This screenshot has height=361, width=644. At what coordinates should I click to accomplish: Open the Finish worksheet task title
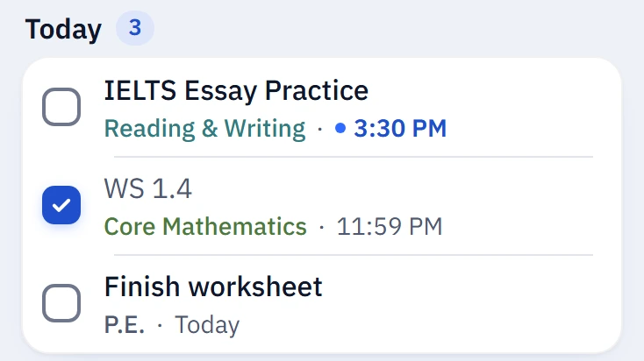[213, 287]
